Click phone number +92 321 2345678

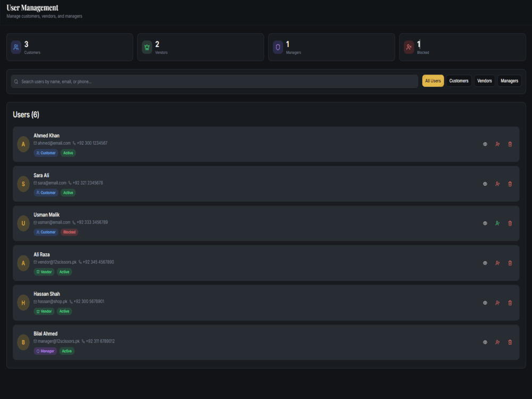click(x=88, y=183)
